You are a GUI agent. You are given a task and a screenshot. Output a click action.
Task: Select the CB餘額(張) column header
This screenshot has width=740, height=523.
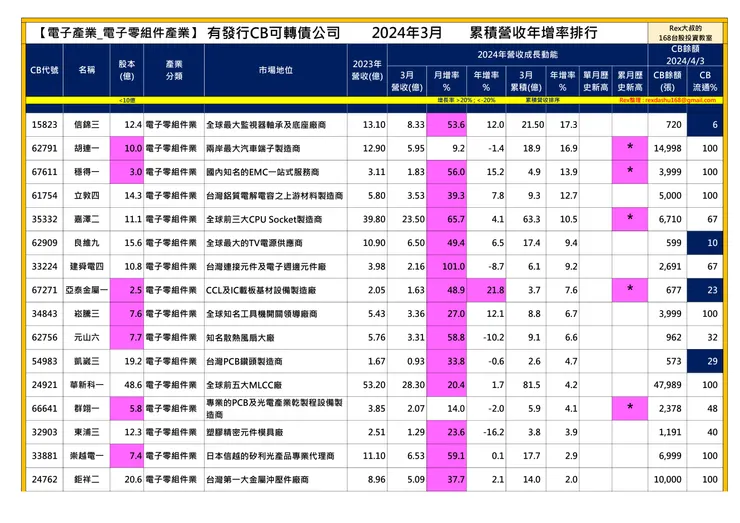click(667, 81)
